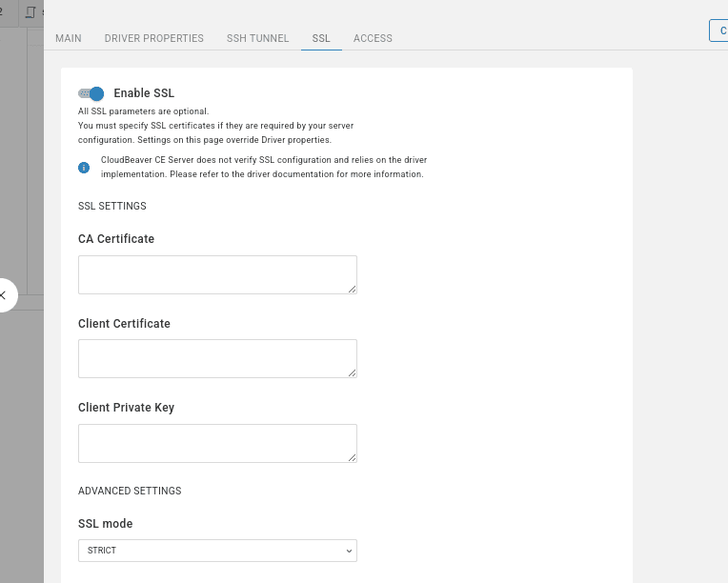Focus the Client Certificate text area
This screenshot has height=583, width=728.
(x=217, y=359)
